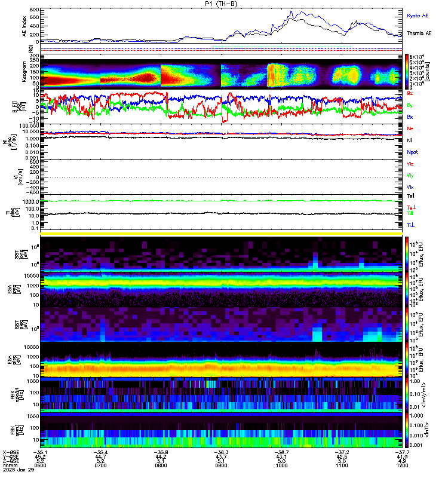Click the 0800 time axis tick label
This screenshot has height=478, width=448.
[x=161, y=465]
